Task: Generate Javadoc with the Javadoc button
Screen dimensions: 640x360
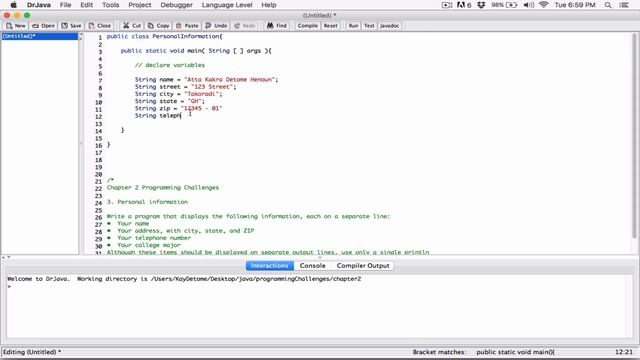Action: 389,26
